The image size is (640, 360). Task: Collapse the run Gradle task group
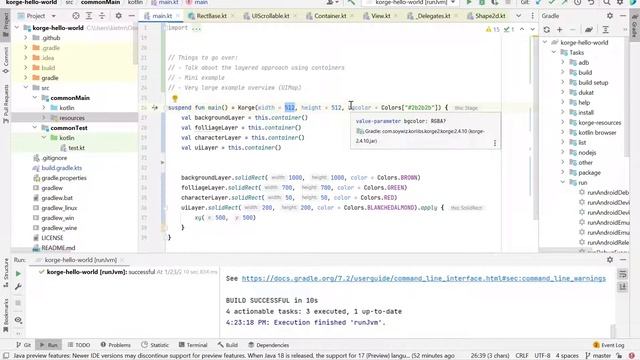563,182
